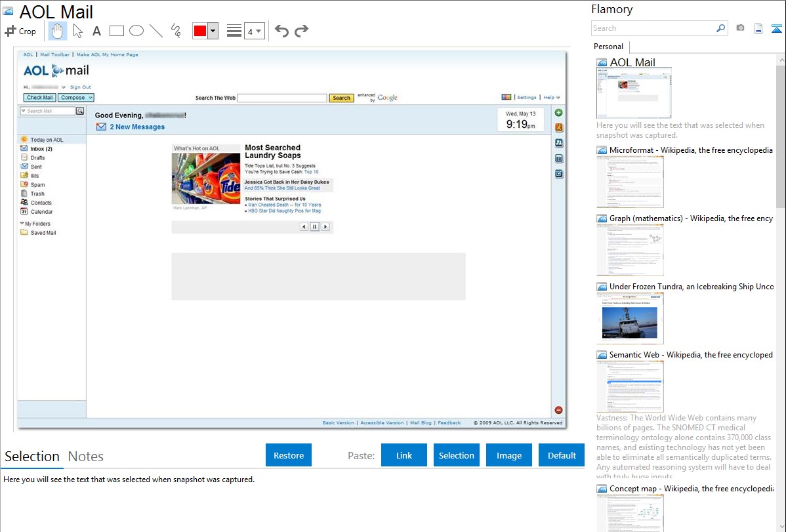Image resolution: width=786 pixels, height=532 pixels.
Task: Select the Concept map snapshot title
Action: (x=692, y=488)
